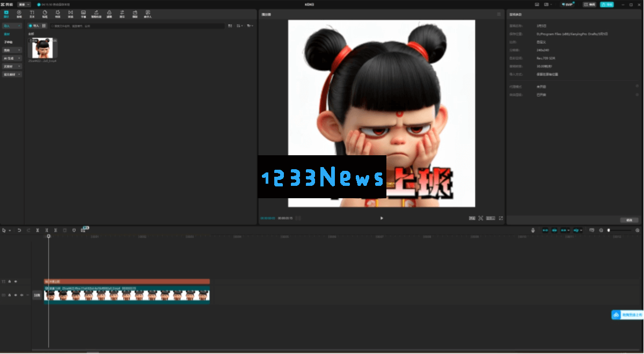The width and height of the screenshot is (644, 354).
Task: Toggle clip linkage in the timeline
Action: pyautogui.click(x=565, y=230)
